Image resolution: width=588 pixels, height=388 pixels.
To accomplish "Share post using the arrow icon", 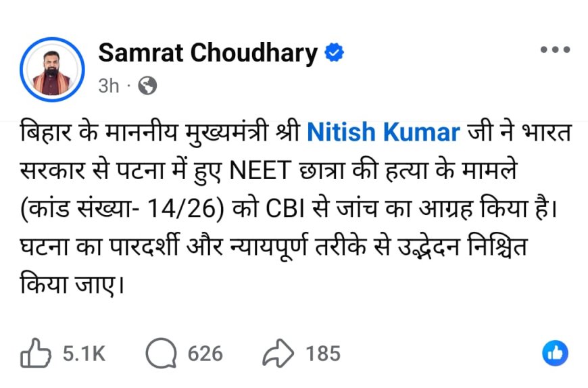I will point(278,354).
